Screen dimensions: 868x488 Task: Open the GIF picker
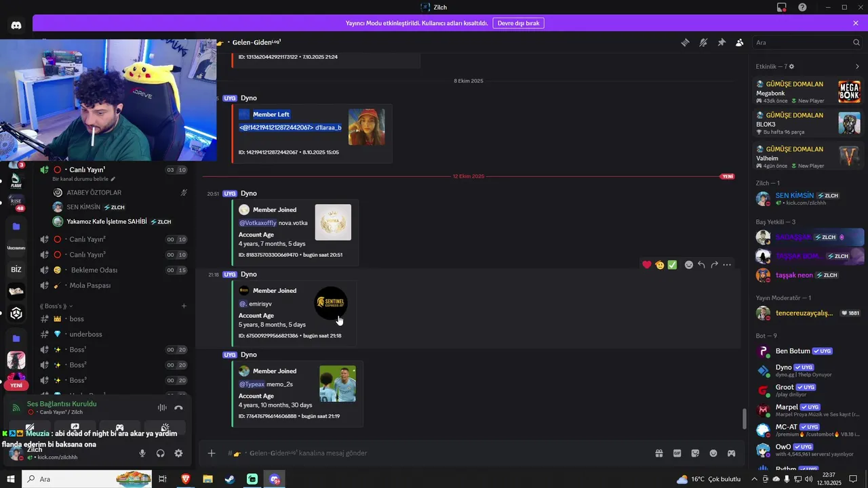[677, 453]
